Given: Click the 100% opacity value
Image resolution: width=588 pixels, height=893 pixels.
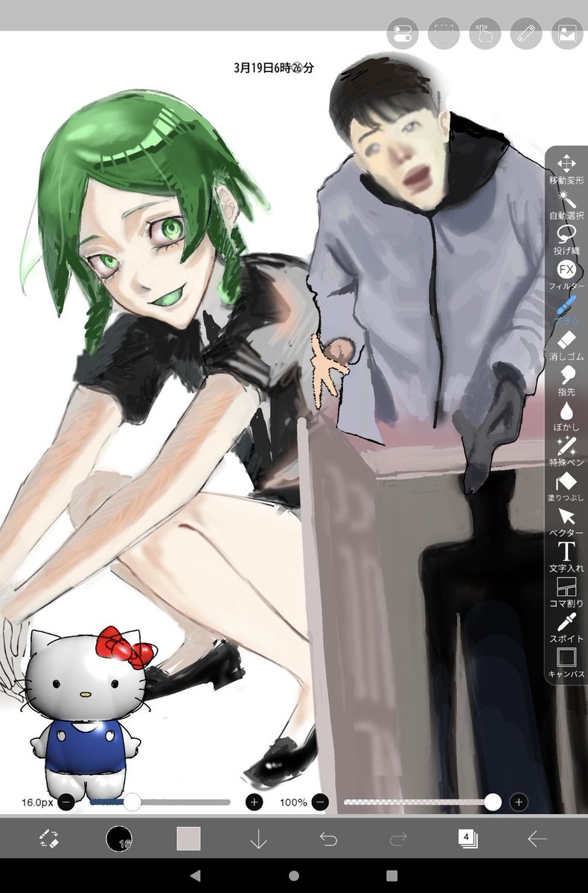Looking at the screenshot, I should pos(293,802).
